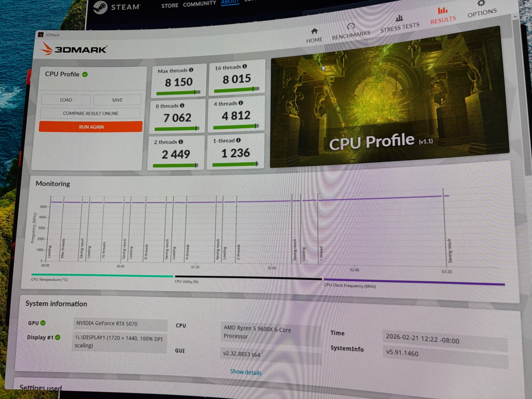Click the 2 threads marker in the monitoring chart
532x399 pixels.
238,252
